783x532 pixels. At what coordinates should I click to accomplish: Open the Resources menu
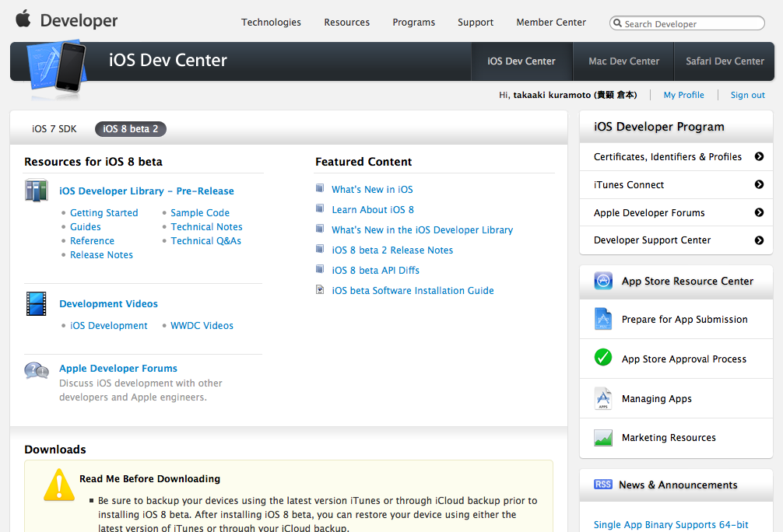(347, 23)
